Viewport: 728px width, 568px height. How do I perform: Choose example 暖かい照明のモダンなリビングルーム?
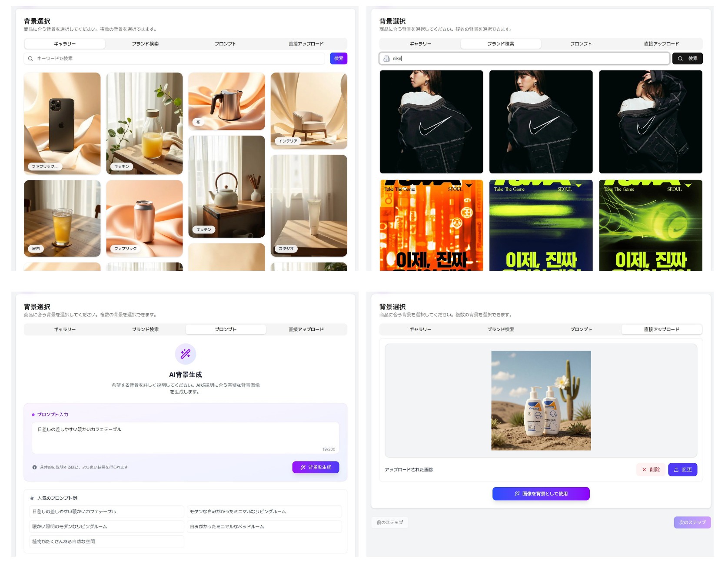coord(106,527)
